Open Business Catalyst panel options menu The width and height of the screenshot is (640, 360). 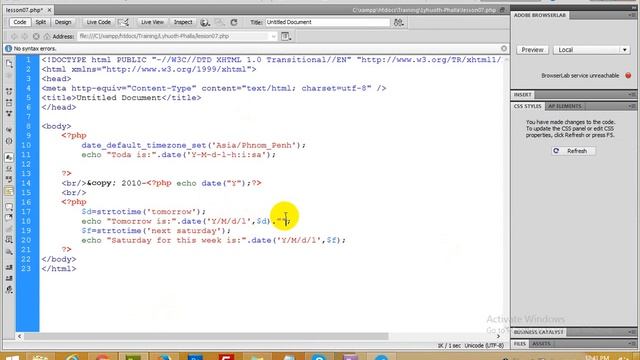pyautogui.click(x=632, y=332)
